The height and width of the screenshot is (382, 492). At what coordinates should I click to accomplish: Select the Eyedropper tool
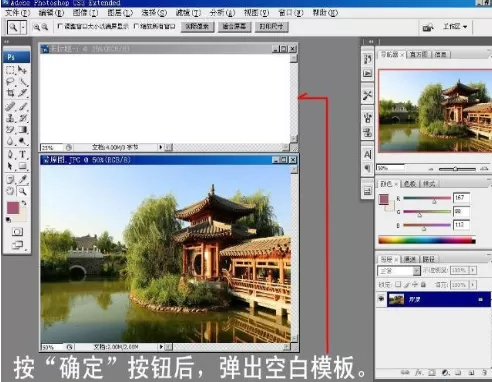[x=23, y=180]
